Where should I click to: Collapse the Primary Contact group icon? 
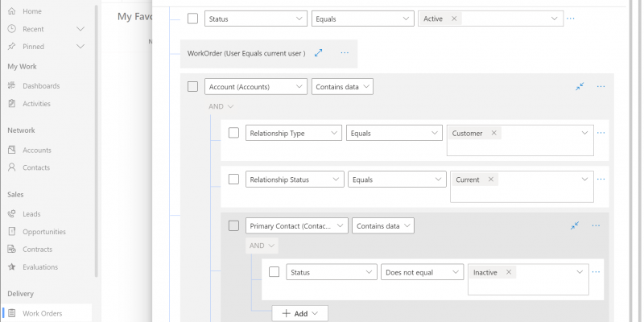coord(575,226)
